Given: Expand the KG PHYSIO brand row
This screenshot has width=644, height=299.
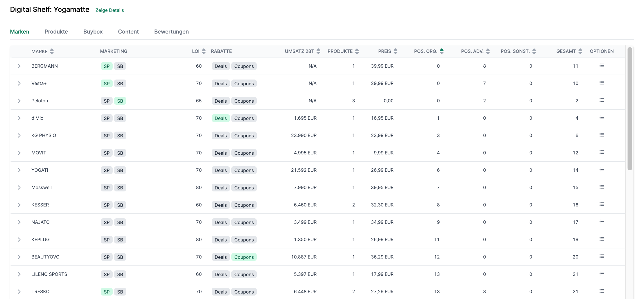Looking at the screenshot, I should point(19,136).
